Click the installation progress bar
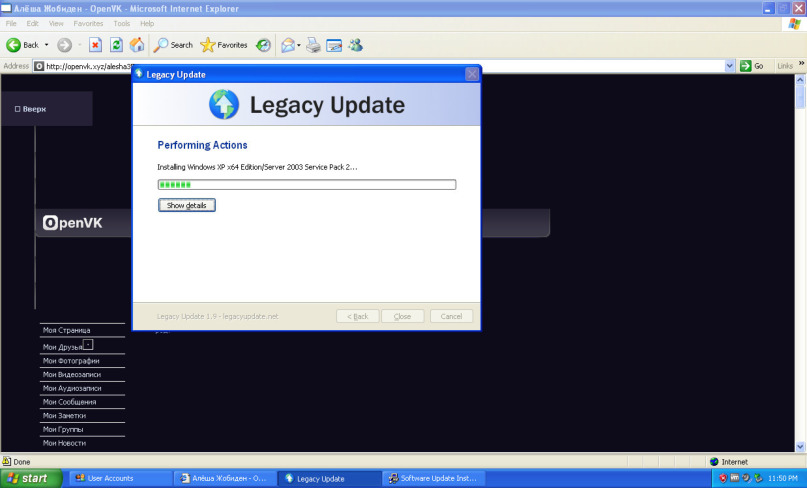The image size is (807, 488). [x=307, y=184]
